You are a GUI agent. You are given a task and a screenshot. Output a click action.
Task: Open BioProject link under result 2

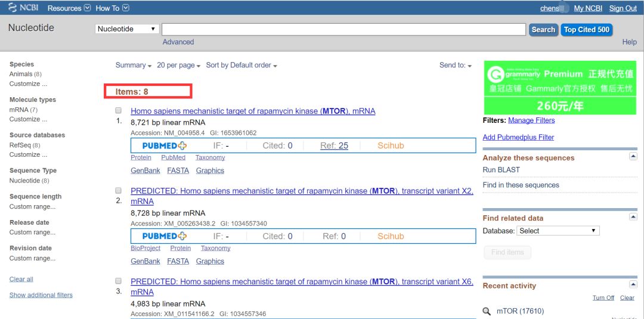pyautogui.click(x=145, y=249)
